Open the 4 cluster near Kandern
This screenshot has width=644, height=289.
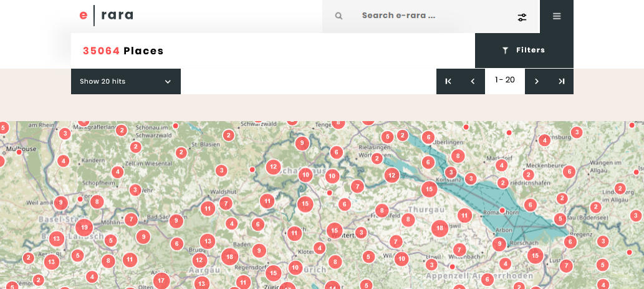tap(63, 161)
